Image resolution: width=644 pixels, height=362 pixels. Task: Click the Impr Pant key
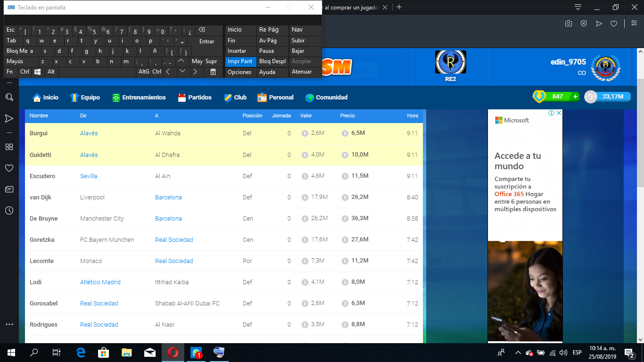coord(240,61)
